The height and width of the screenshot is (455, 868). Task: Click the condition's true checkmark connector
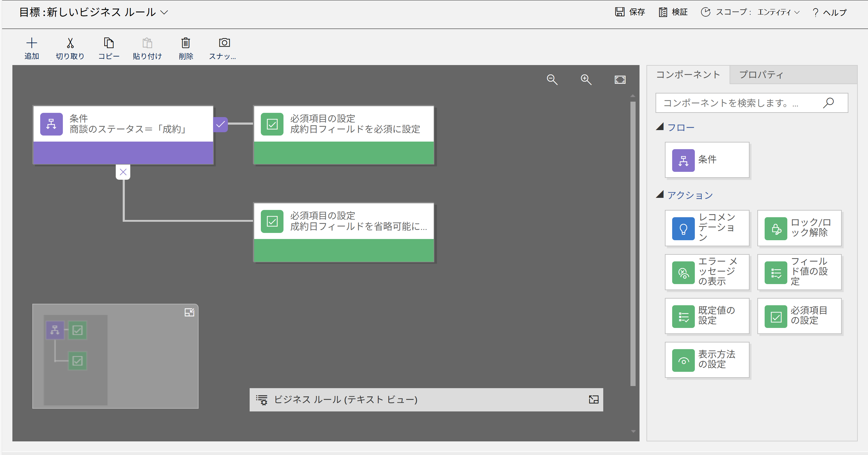click(x=220, y=124)
